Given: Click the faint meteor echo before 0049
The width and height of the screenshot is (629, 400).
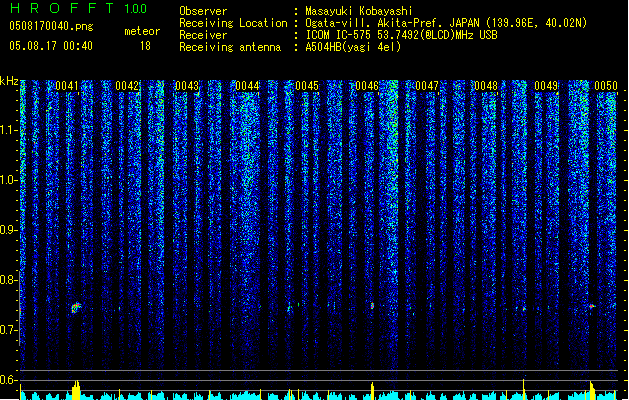Looking at the screenshot, I should tap(524, 309).
